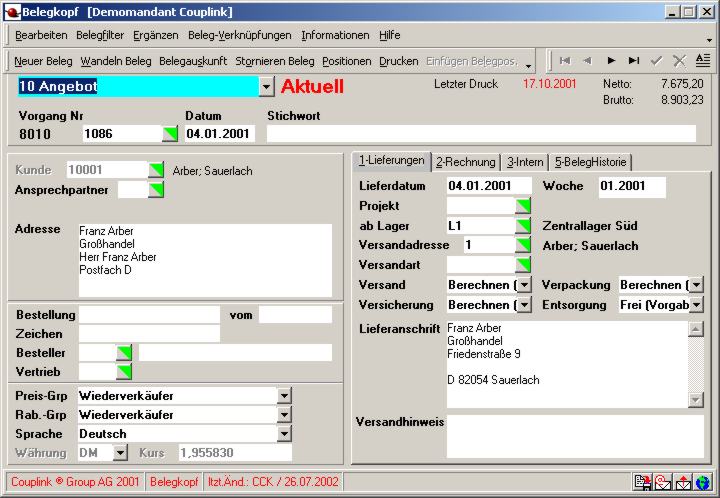Open the green lookup button beside Projekt
This screenshot has height=498, width=720.
[523, 206]
